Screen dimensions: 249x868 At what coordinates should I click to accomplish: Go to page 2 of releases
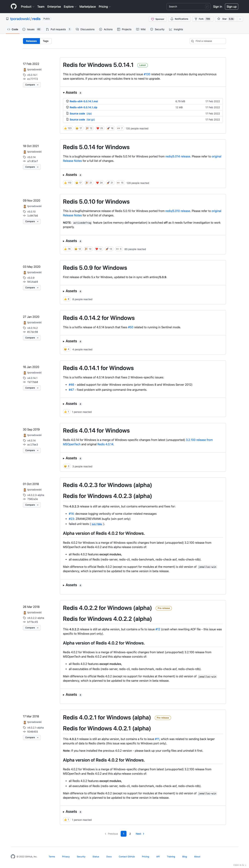coord(130,834)
